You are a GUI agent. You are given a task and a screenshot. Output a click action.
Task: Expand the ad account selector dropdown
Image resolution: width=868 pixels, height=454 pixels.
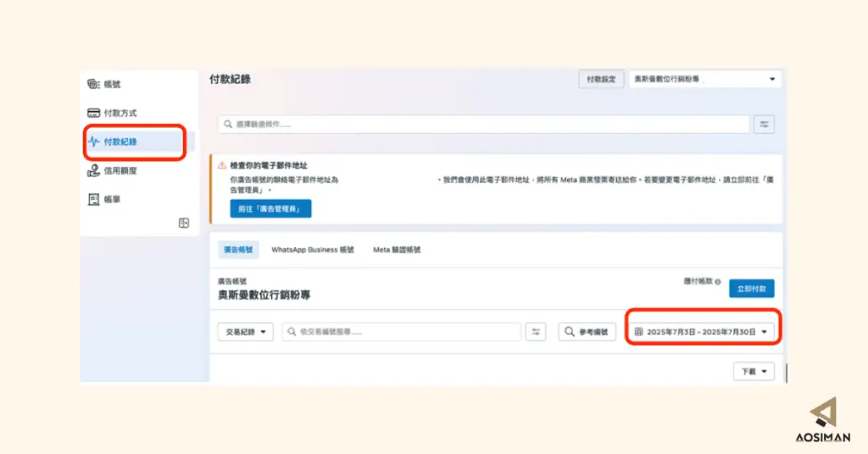pos(704,79)
